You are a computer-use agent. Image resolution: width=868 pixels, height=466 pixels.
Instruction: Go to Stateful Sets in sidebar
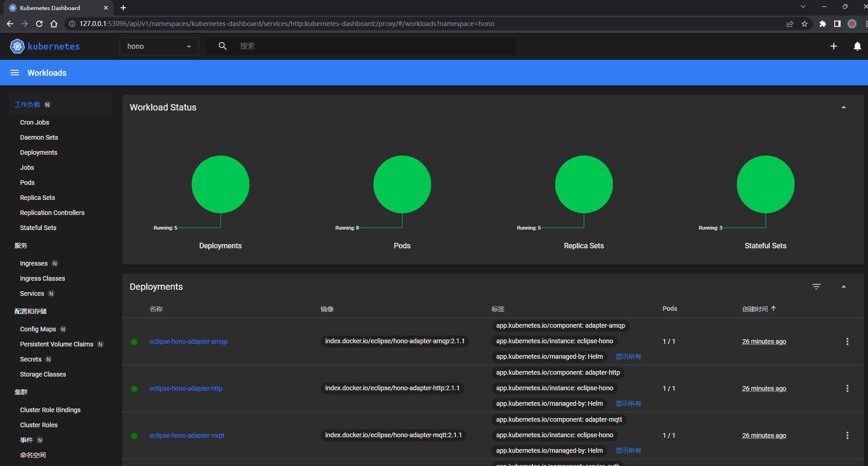(38, 228)
